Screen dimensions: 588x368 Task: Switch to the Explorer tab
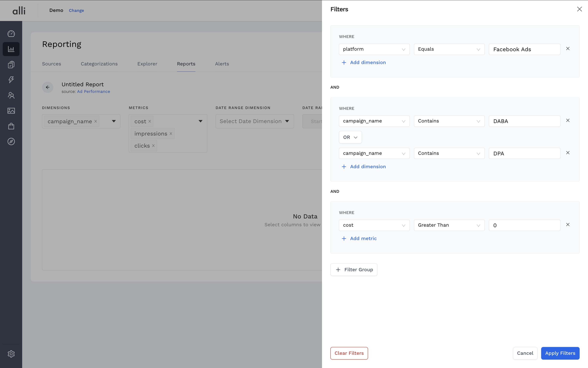click(147, 64)
